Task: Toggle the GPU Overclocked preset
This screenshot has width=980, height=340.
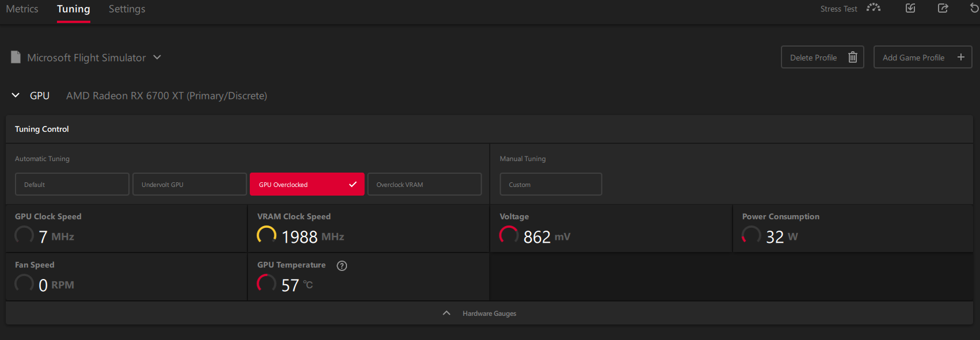Action: (x=307, y=185)
